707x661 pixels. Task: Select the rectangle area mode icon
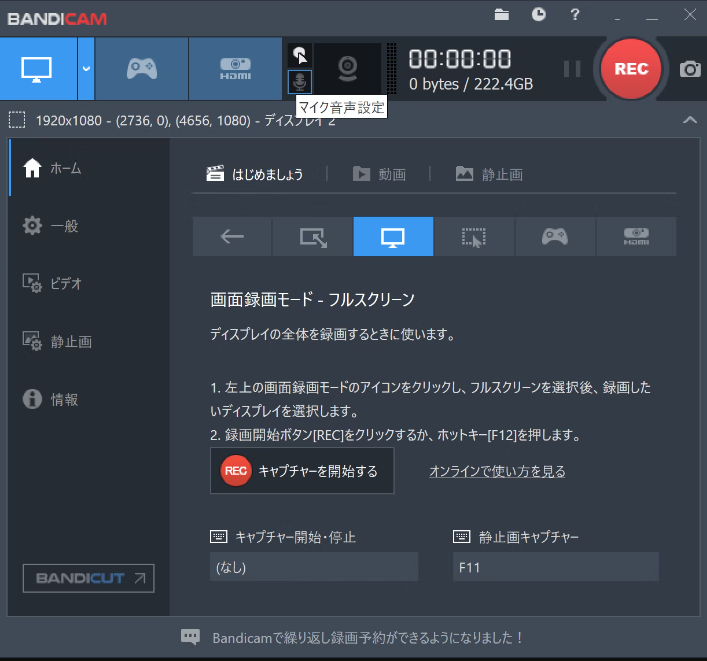(313, 237)
